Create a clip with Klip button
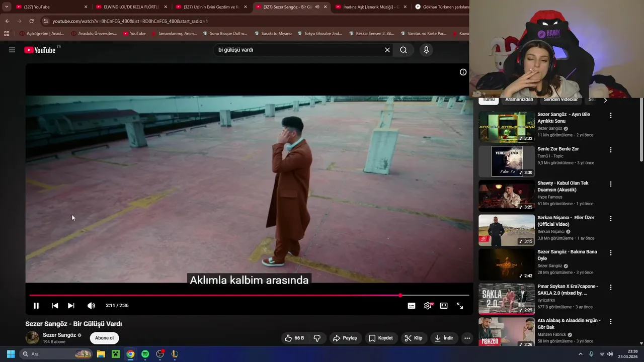Screen dimensions: 644x362 pyautogui.click(x=414, y=338)
